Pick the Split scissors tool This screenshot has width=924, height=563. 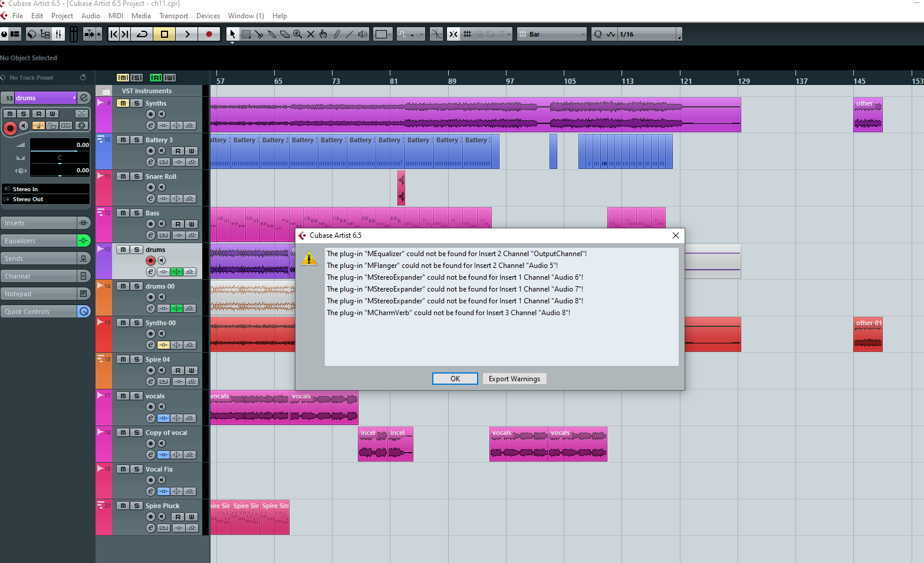click(259, 34)
